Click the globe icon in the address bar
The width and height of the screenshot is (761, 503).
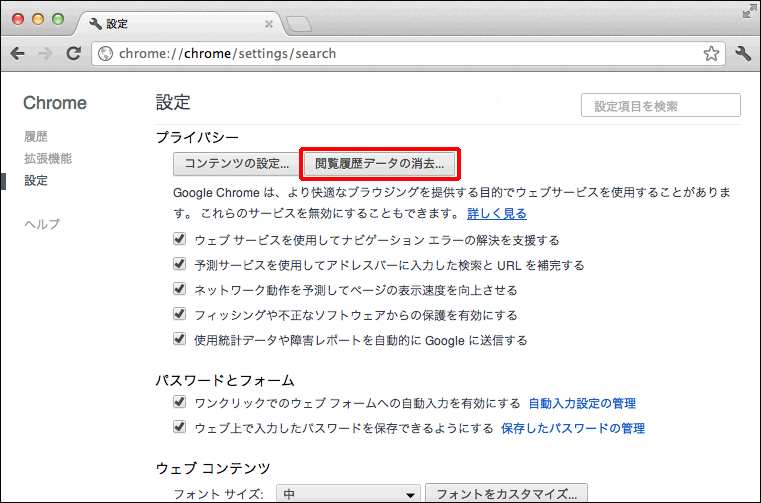[x=105, y=53]
